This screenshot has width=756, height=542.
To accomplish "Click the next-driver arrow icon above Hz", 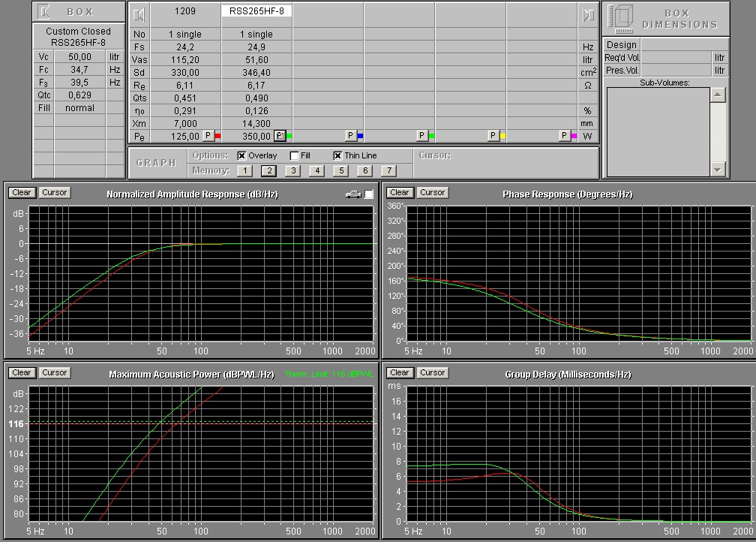I will tap(588, 14).
